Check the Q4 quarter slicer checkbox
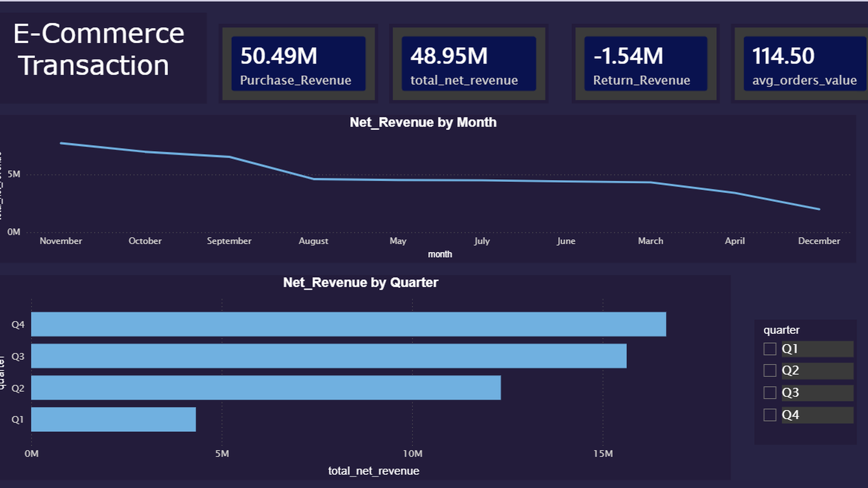The image size is (868, 488). click(x=770, y=415)
